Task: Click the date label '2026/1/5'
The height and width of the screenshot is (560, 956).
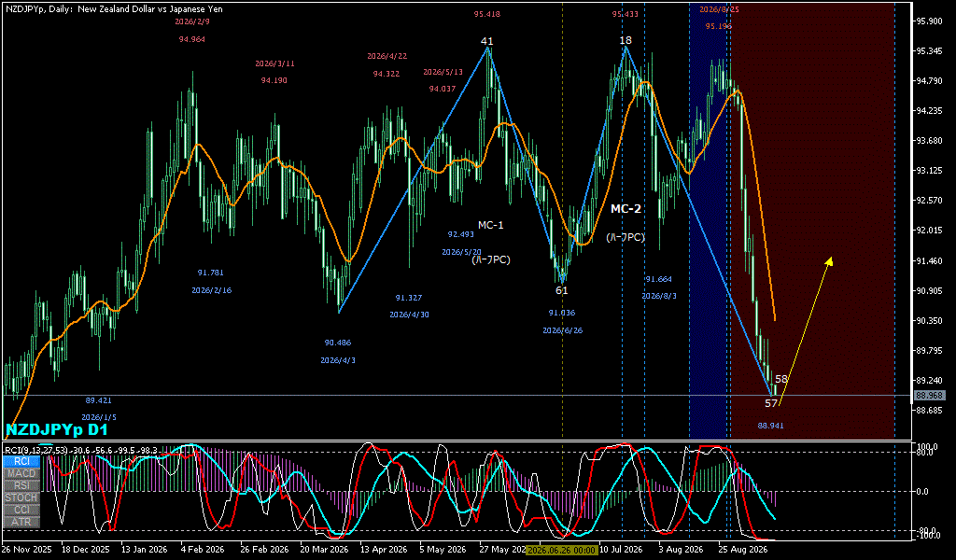Action: point(98,417)
